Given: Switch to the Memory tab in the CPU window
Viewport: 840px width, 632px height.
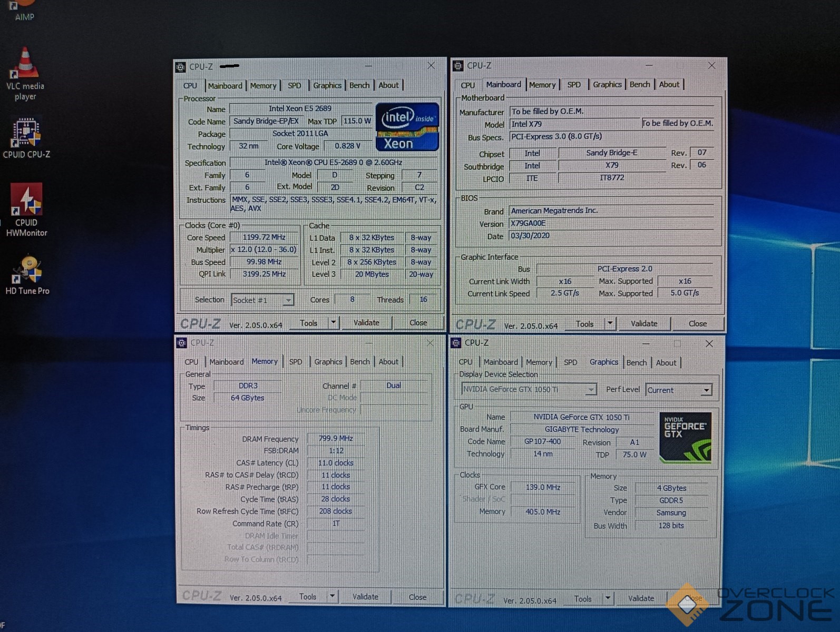Looking at the screenshot, I should 263,86.
